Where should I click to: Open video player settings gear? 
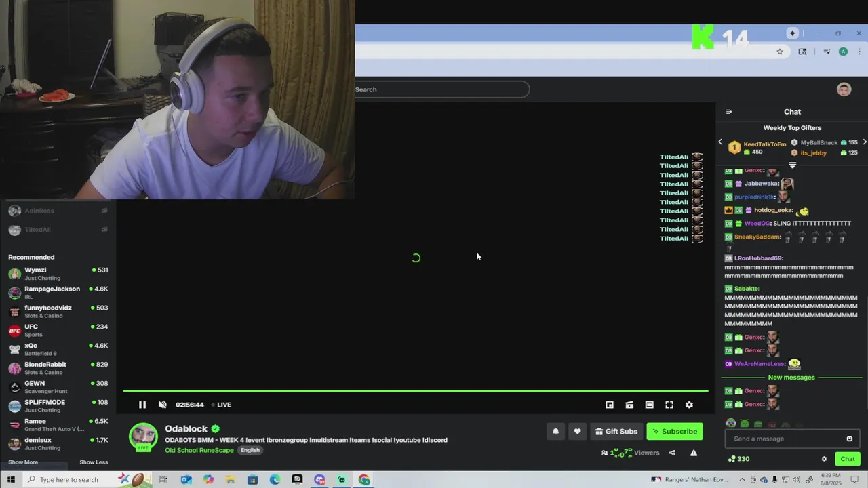689,405
